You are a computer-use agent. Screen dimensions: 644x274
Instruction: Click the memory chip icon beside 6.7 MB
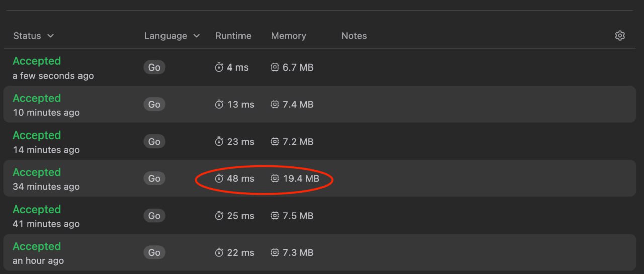[275, 67]
